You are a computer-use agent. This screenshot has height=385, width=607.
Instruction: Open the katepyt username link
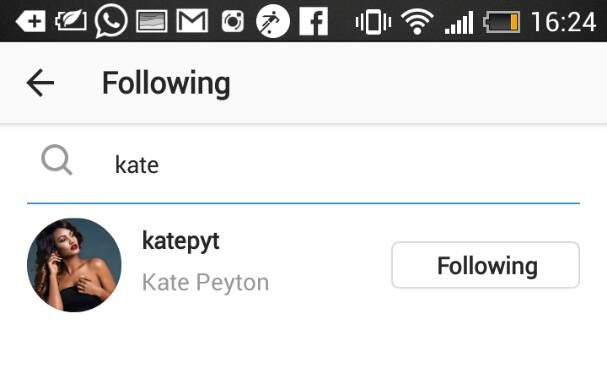tap(181, 241)
